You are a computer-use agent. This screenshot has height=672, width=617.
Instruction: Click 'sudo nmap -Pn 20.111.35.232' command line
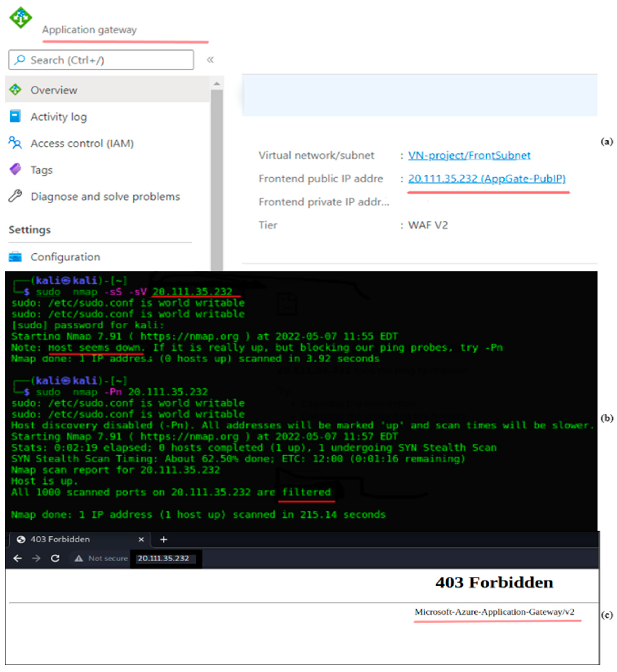click(x=122, y=392)
